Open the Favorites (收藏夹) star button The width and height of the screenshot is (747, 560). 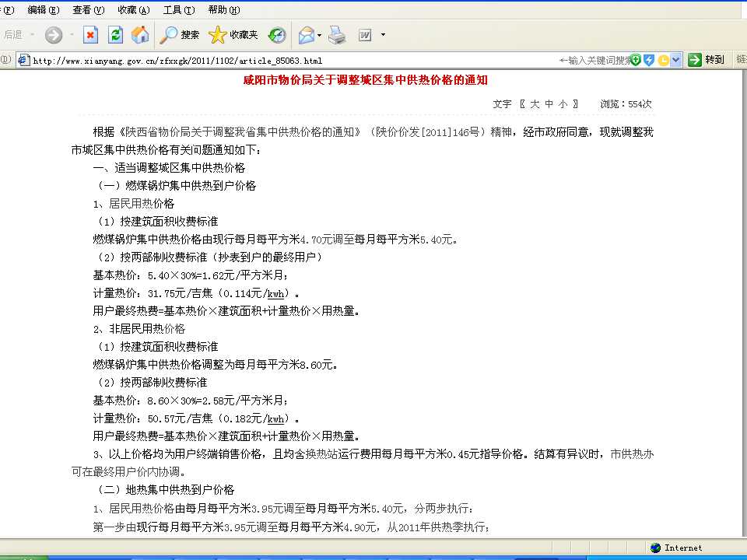coord(233,35)
